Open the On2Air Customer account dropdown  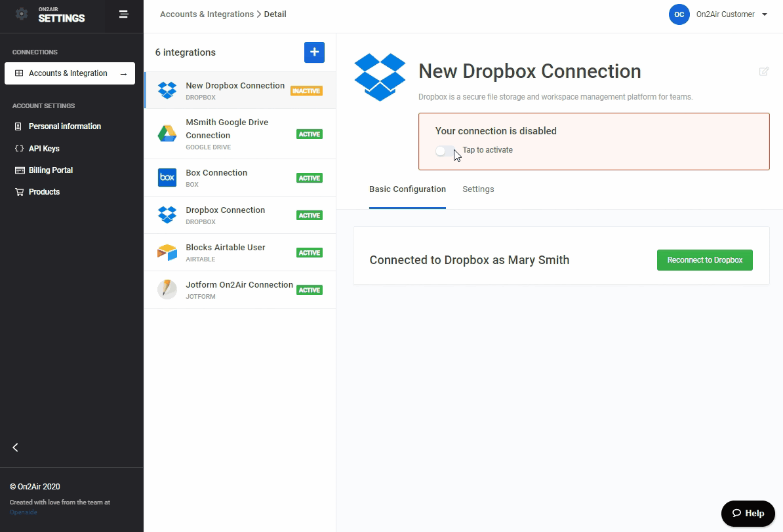coord(719,14)
